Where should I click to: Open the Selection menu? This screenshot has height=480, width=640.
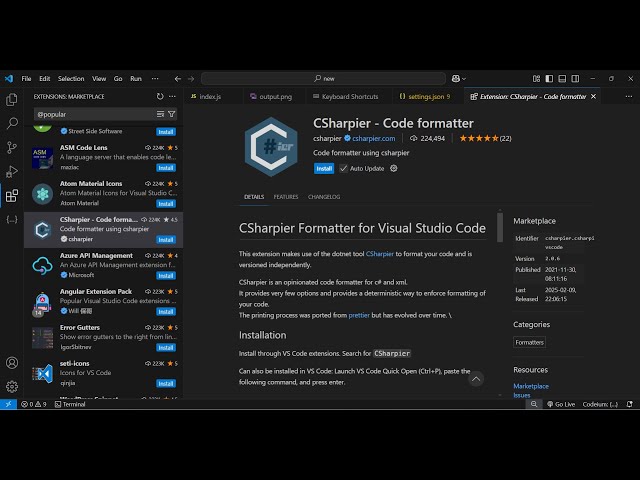[71, 78]
